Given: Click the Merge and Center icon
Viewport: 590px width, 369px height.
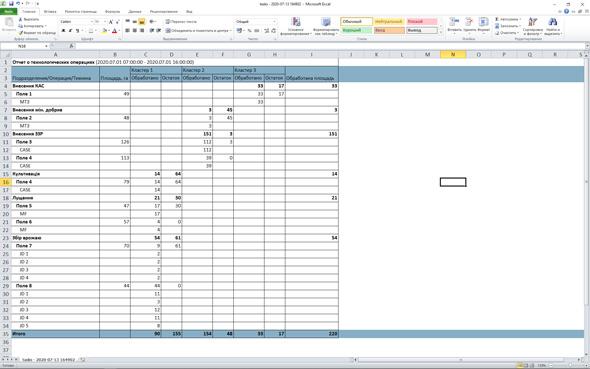Looking at the screenshot, I should tap(168, 30).
